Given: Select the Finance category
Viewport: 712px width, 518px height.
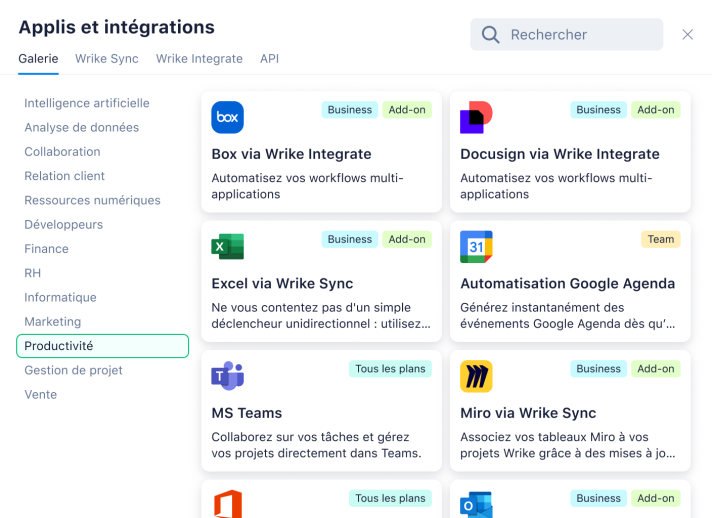Looking at the screenshot, I should pos(46,249).
